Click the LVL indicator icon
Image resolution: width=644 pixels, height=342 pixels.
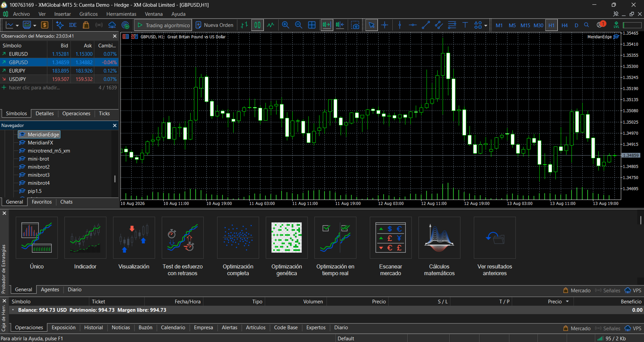(x=616, y=25)
